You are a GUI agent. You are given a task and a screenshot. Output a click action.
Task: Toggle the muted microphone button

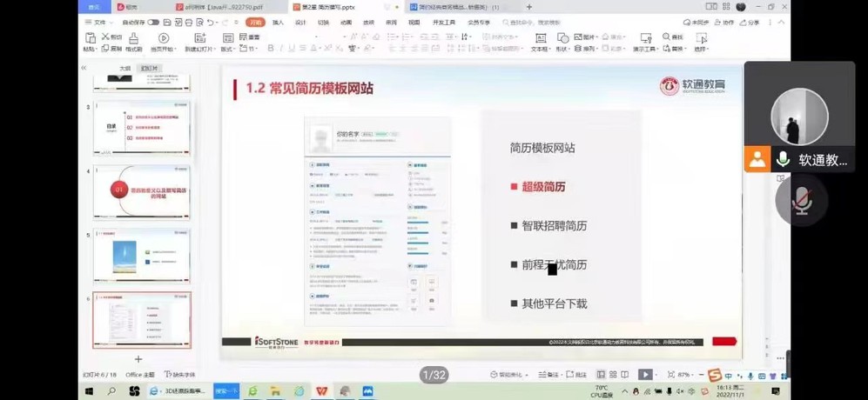coord(801,202)
